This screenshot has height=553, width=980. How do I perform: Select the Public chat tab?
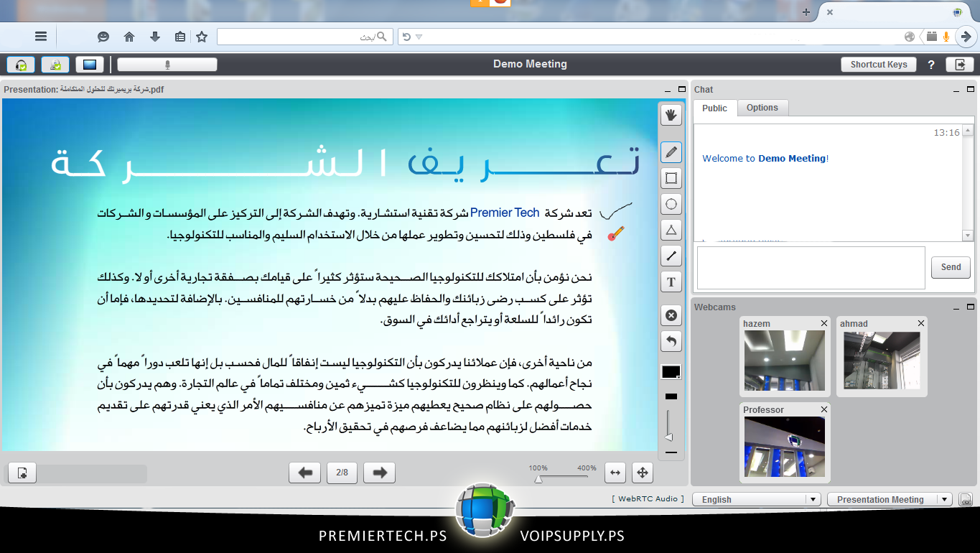(x=714, y=108)
